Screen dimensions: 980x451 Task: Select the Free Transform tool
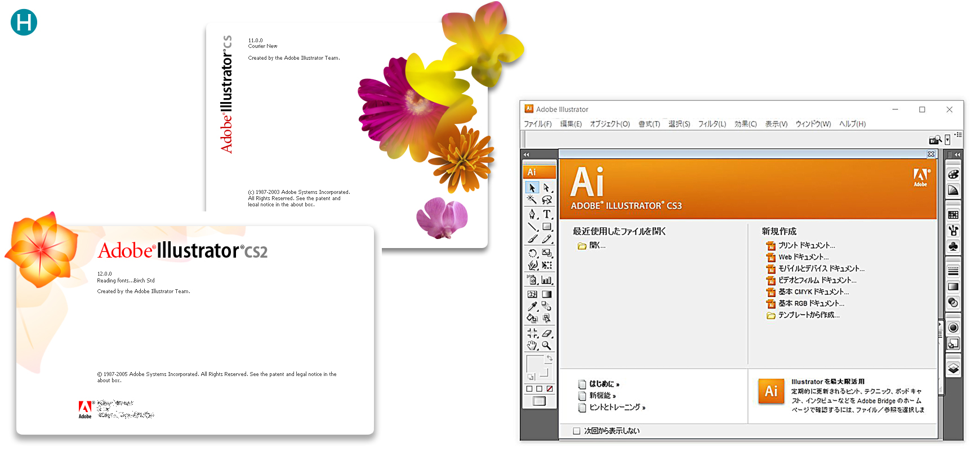click(546, 265)
